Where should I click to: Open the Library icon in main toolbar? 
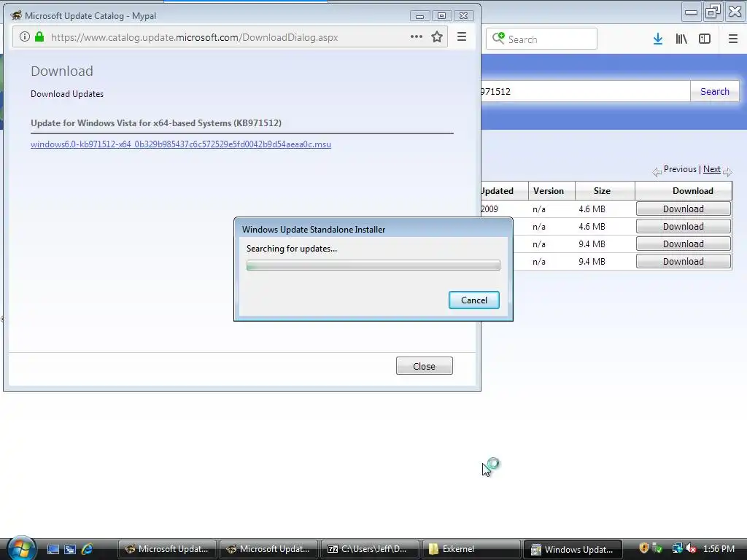point(681,39)
